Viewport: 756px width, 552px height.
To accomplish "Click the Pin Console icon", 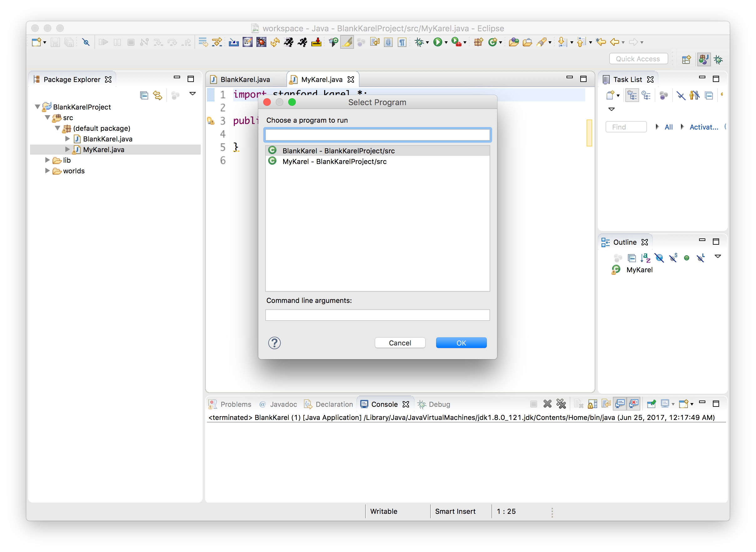I will [x=651, y=404].
